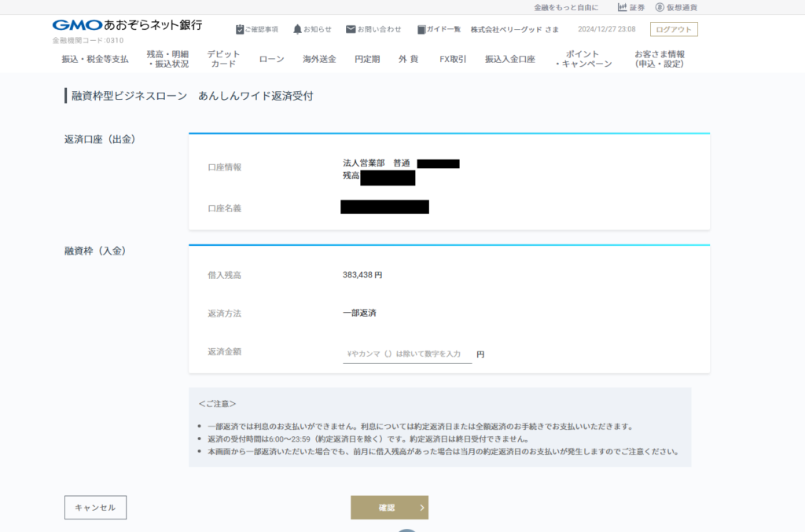
Task: Click the キャンセル button
Action: point(95,508)
